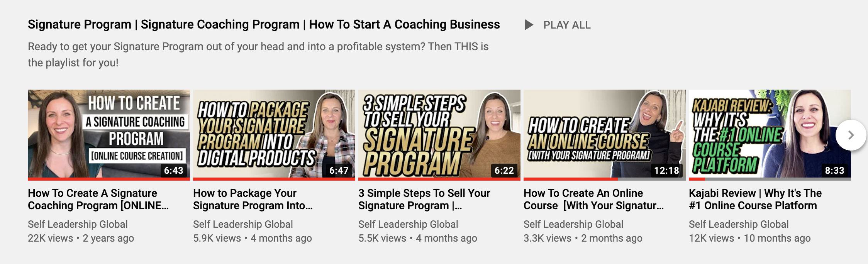Image resolution: width=868 pixels, height=264 pixels.
Task: Open the PLAY ALL text link
Action: pyautogui.click(x=567, y=25)
